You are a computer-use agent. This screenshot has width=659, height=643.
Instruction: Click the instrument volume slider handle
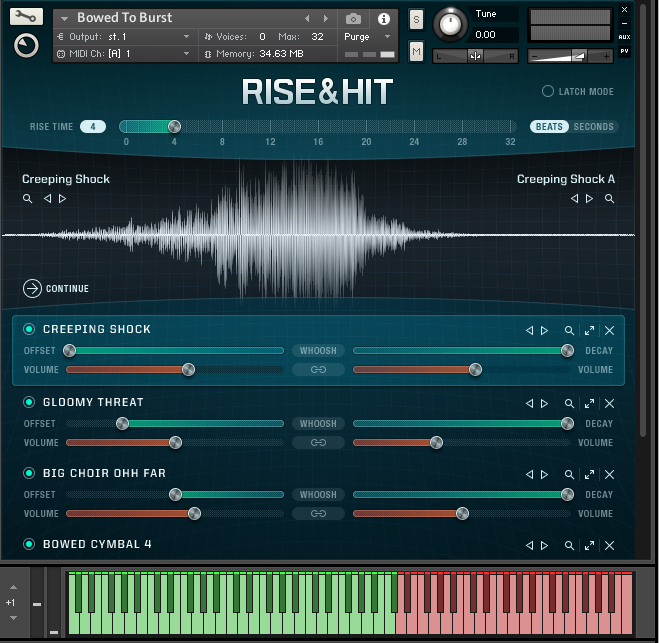(578, 56)
